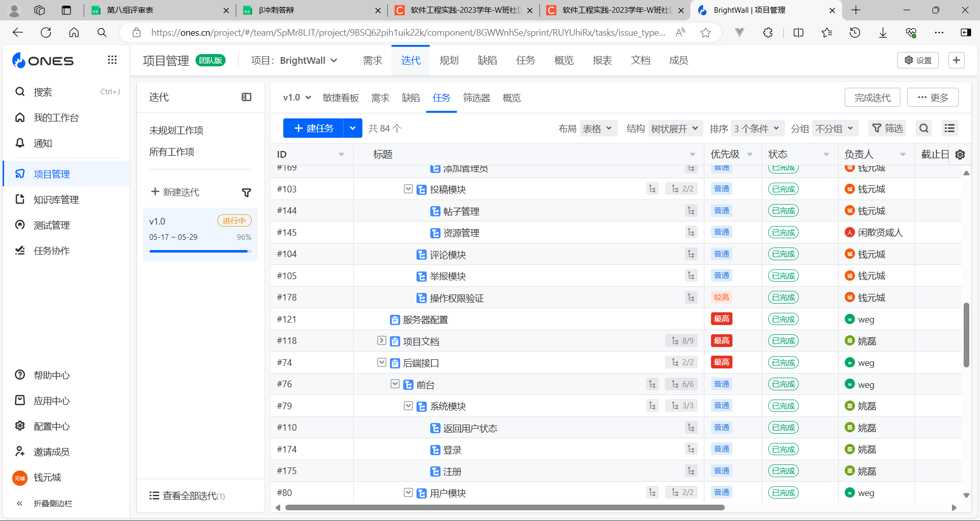This screenshot has width=980, height=521.
Task: Click the plus icon next to 设置
Action: 956,60
